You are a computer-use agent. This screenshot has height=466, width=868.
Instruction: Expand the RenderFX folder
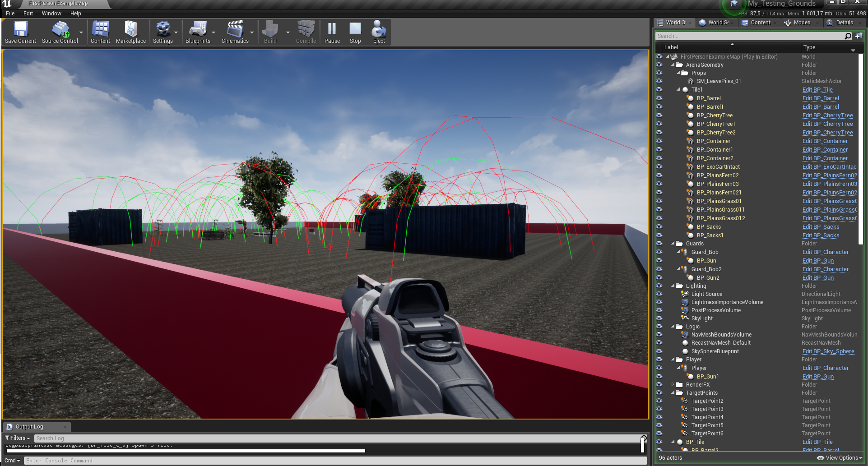coord(673,385)
